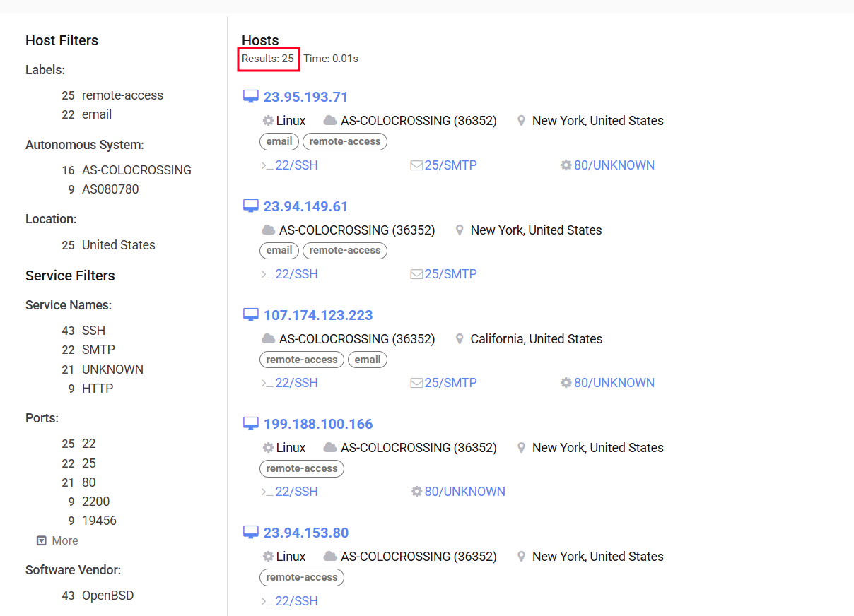Click location pin icon for California host
Viewport: 854px width, 616px height.
click(x=460, y=339)
